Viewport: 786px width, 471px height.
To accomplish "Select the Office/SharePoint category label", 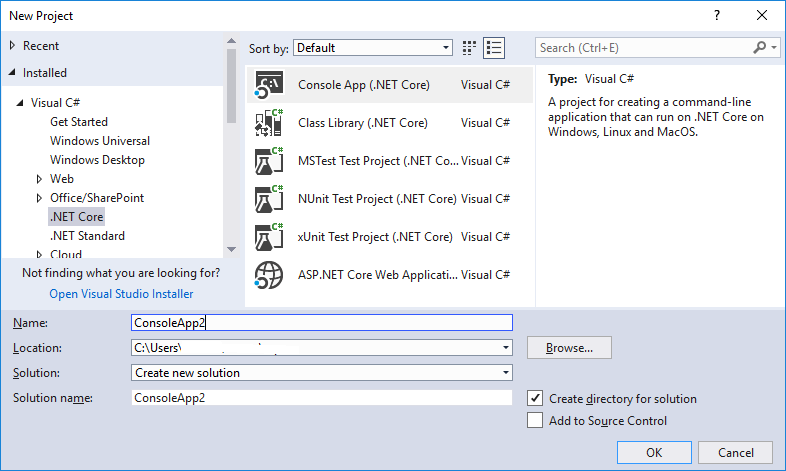I will (97, 198).
